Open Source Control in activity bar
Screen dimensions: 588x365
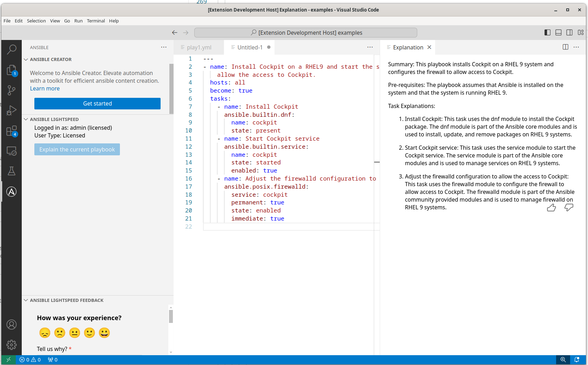12,90
